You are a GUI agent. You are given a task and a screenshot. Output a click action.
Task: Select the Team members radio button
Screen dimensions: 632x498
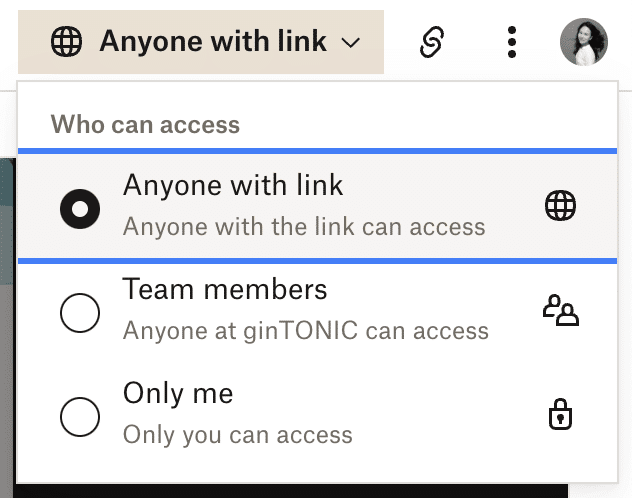click(x=80, y=313)
